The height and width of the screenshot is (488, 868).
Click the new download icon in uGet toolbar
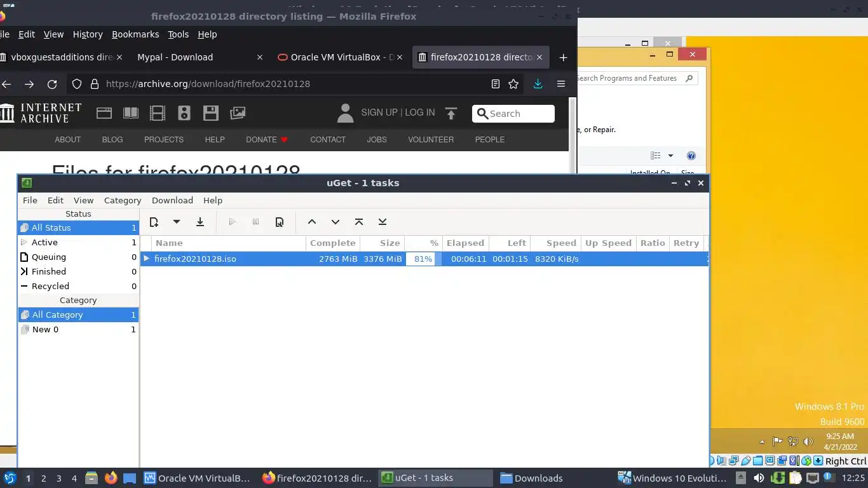(154, 222)
